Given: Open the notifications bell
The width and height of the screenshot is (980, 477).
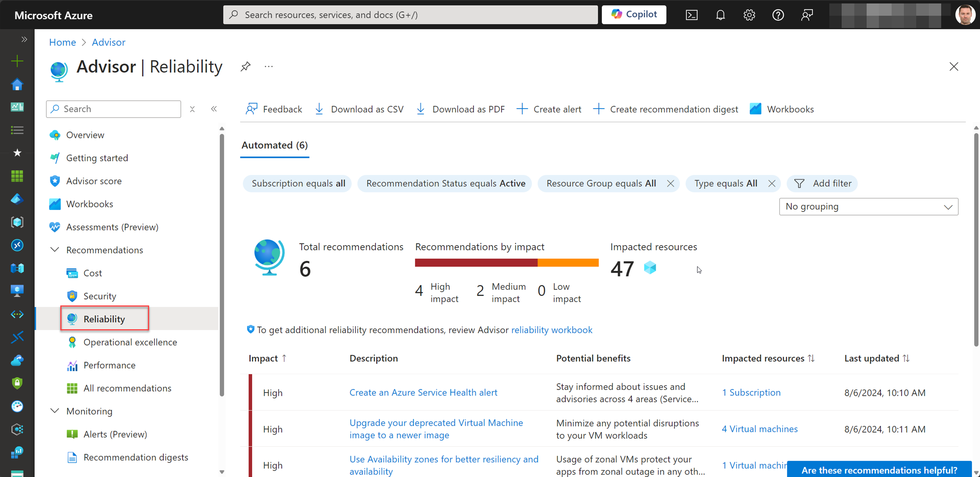Looking at the screenshot, I should [720, 15].
